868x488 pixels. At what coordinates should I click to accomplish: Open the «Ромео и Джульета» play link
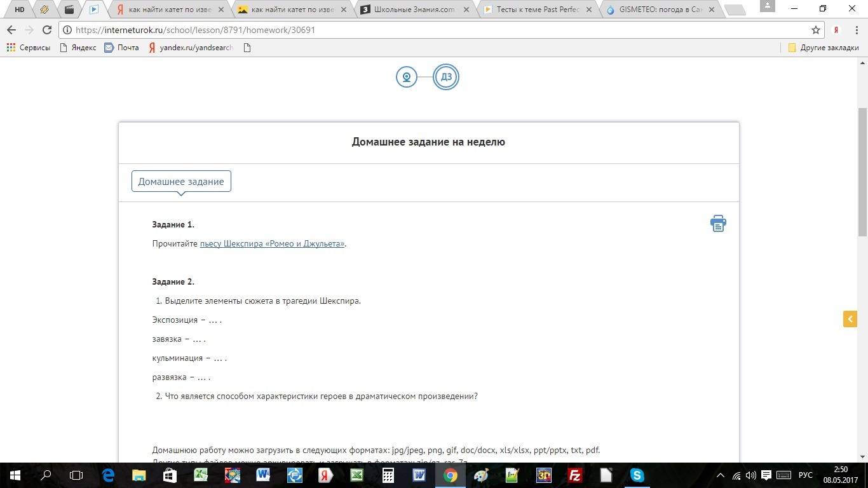(272, 243)
